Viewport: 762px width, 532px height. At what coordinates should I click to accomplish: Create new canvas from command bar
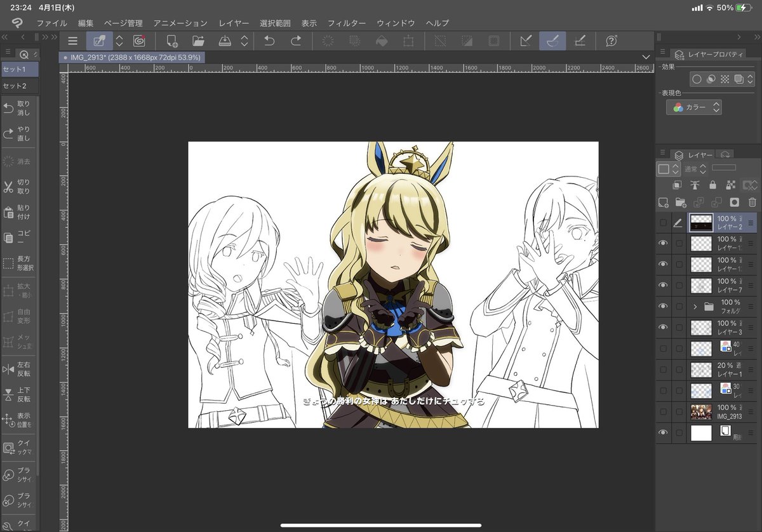[171, 41]
